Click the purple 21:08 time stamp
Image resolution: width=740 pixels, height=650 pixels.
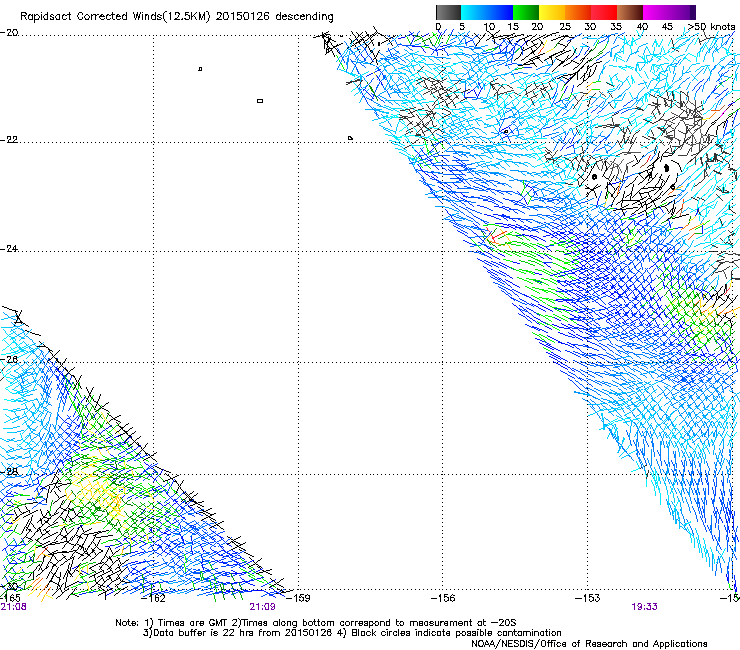13,607
